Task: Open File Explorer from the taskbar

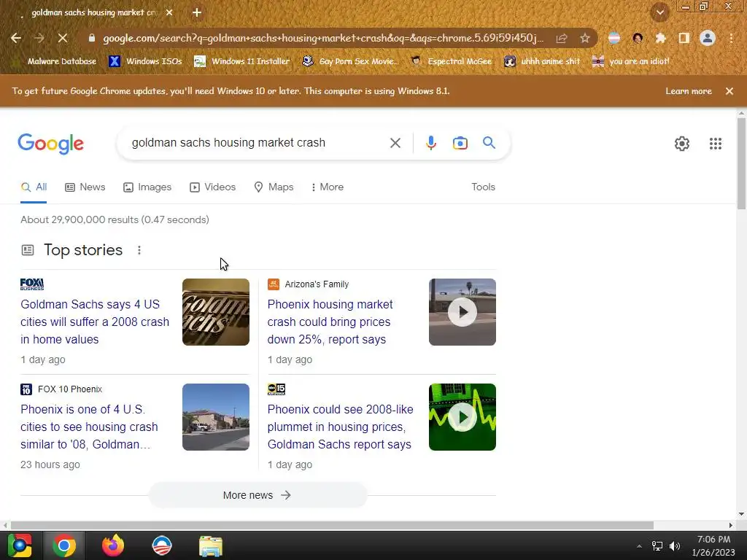Action: click(x=211, y=545)
